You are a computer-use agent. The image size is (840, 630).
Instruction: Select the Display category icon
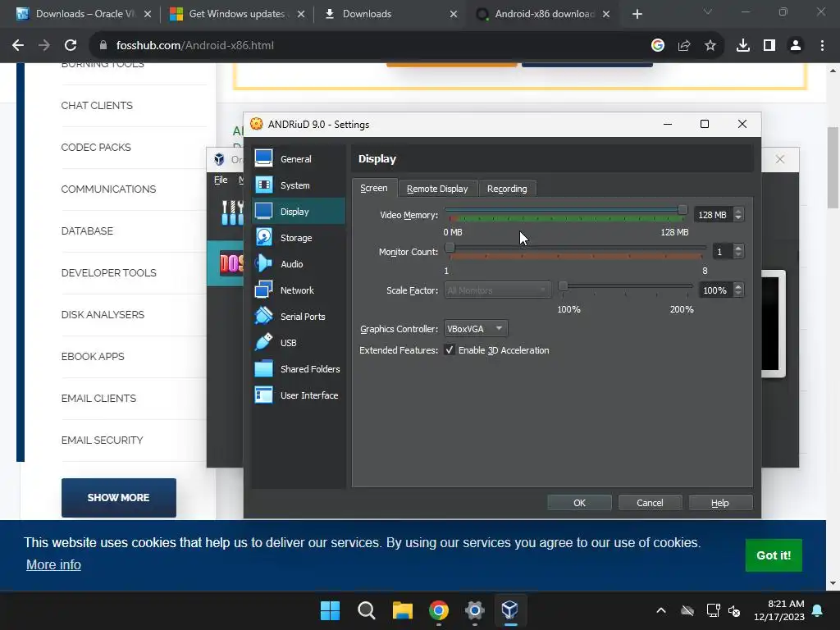tap(263, 211)
